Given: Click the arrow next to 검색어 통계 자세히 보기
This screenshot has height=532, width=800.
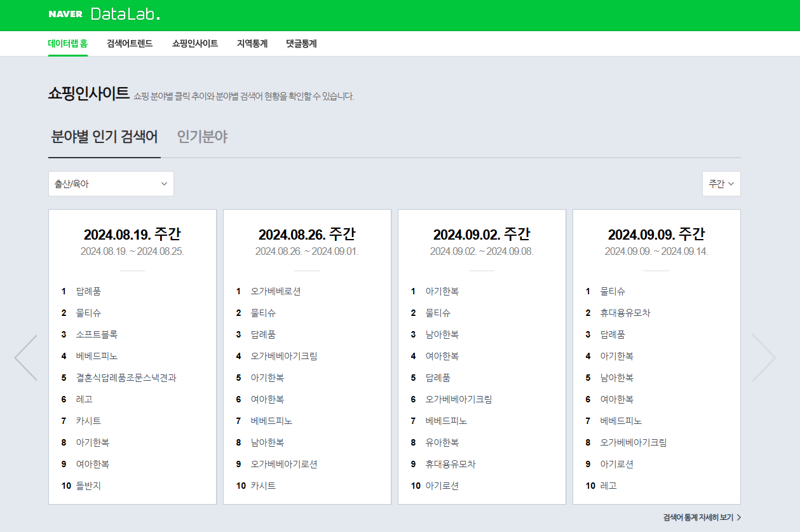Looking at the screenshot, I should tap(739, 518).
